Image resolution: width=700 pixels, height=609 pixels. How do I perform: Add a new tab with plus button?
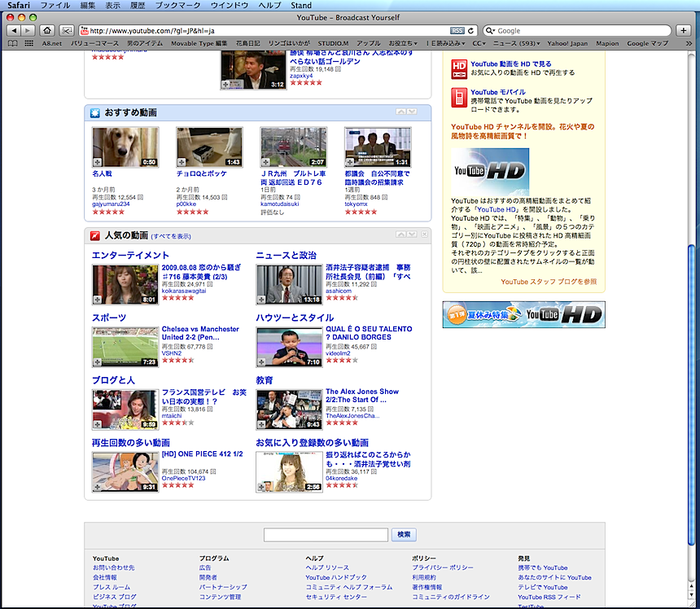coord(683,30)
